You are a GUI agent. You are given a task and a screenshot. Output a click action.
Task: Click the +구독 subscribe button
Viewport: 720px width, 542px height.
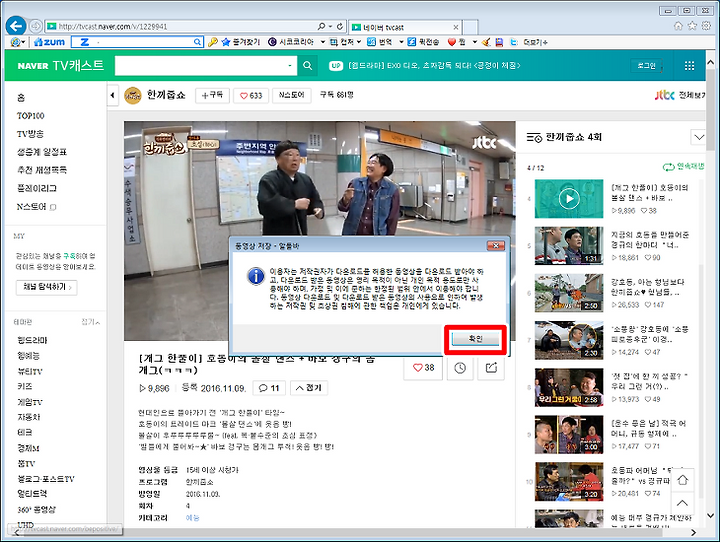coord(213,96)
